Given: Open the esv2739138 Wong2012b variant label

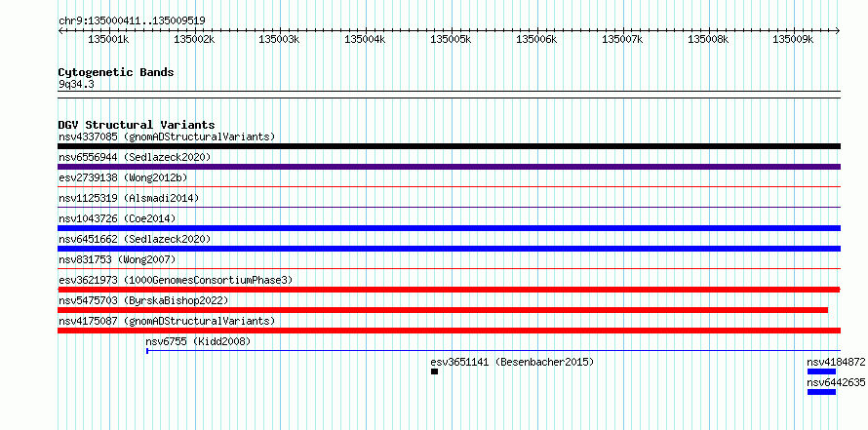Looking at the screenshot, I should coord(123,177).
